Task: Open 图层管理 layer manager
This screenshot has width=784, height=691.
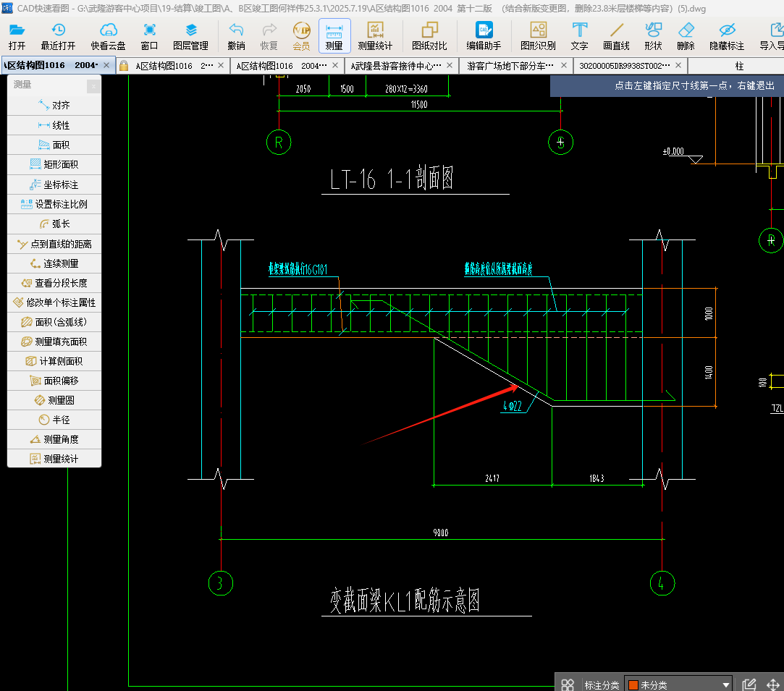Action: (x=190, y=36)
